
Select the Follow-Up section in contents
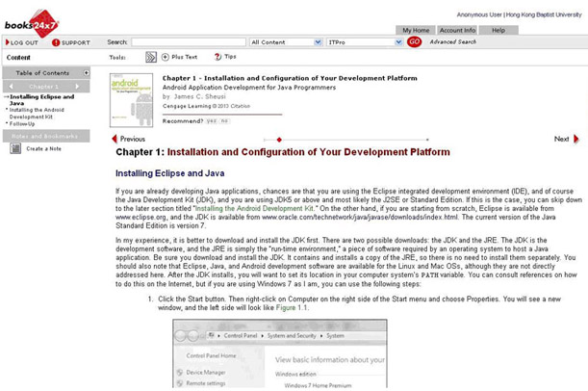(x=22, y=124)
